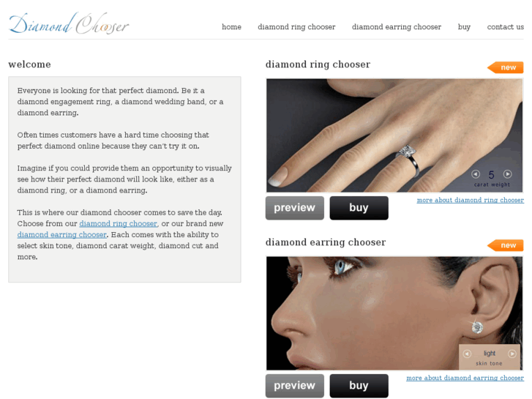This screenshot has width=532, height=399.
Task: Preview the diamond earring chooser
Action: point(294,386)
